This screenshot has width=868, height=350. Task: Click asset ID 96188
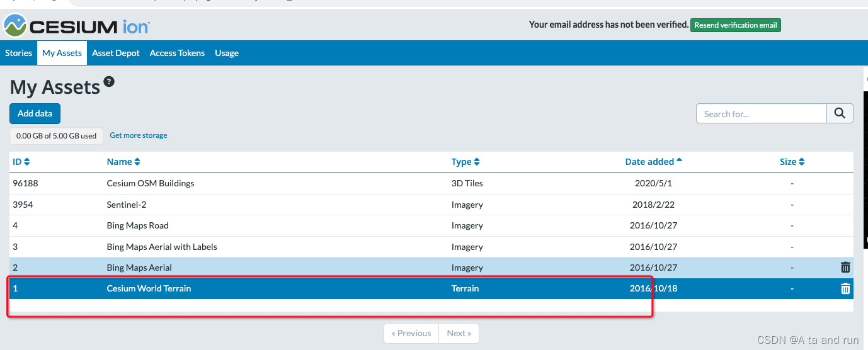(x=26, y=183)
